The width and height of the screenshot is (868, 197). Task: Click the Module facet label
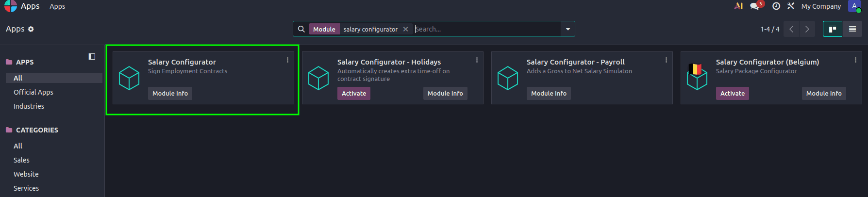click(324, 29)
